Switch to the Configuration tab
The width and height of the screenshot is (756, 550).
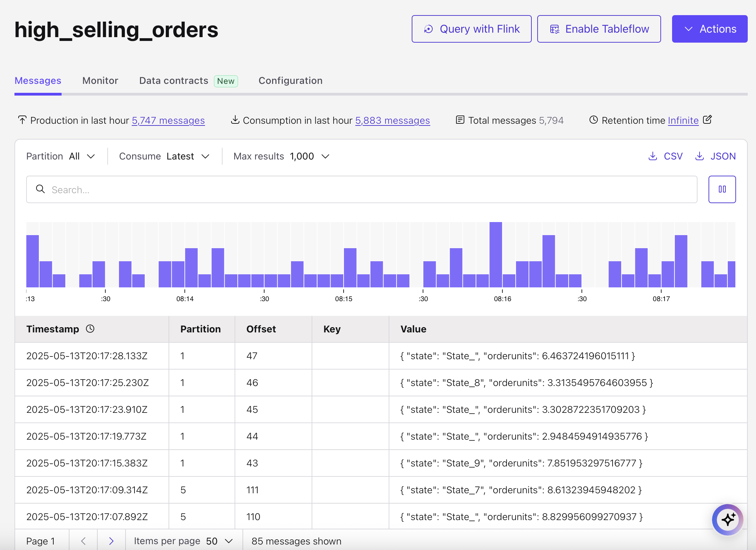click(x=290, y=81)
